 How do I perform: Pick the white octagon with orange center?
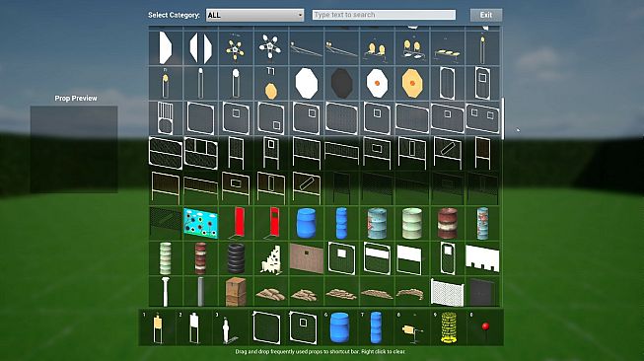coord(377,83)
